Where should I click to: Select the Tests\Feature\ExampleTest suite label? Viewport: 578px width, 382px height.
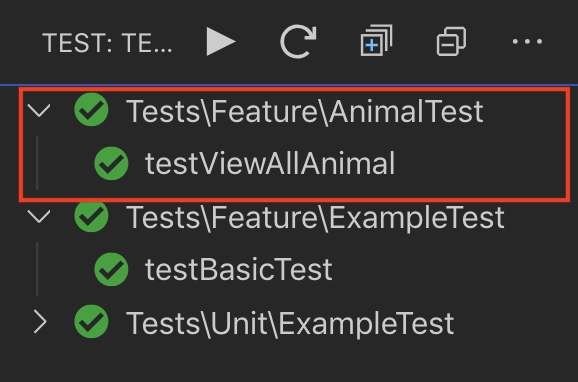coord(315,218)
